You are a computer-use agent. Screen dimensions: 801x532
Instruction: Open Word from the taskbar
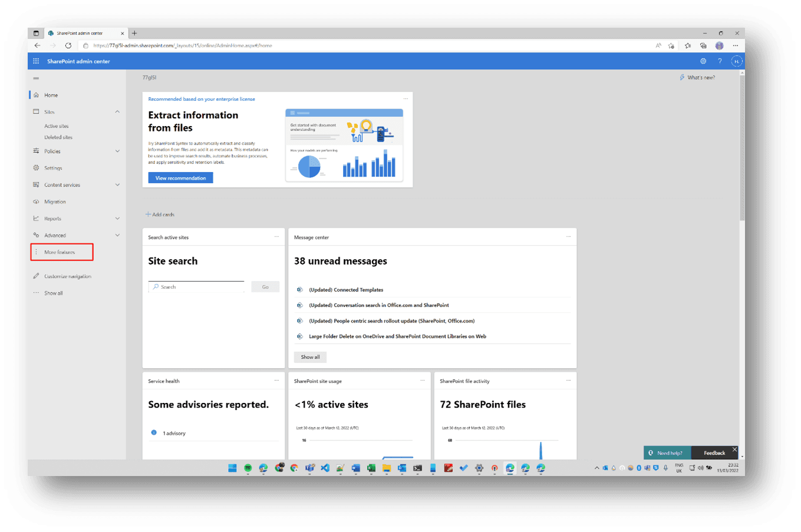[x=355, y=468]
